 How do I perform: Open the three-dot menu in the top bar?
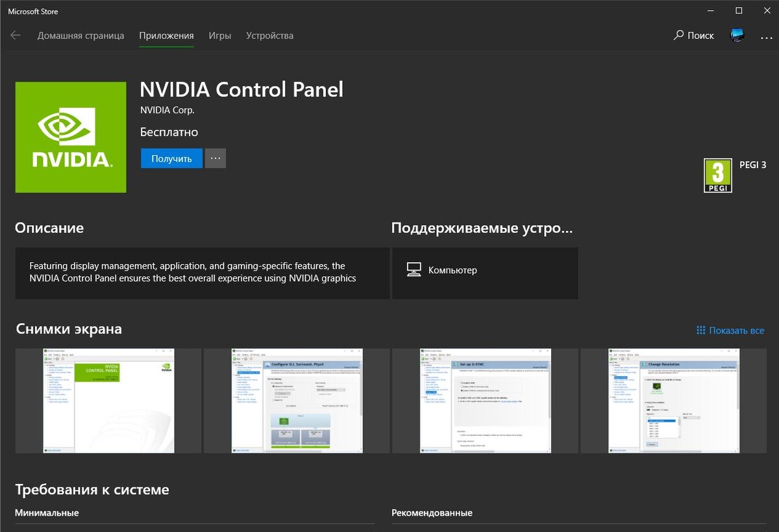coord(767,37)
